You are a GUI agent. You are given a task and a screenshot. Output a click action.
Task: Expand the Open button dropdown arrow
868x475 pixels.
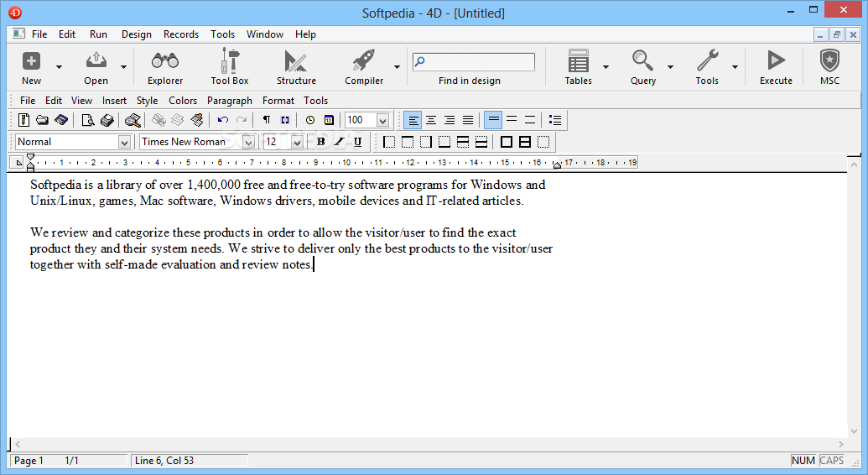123,67
